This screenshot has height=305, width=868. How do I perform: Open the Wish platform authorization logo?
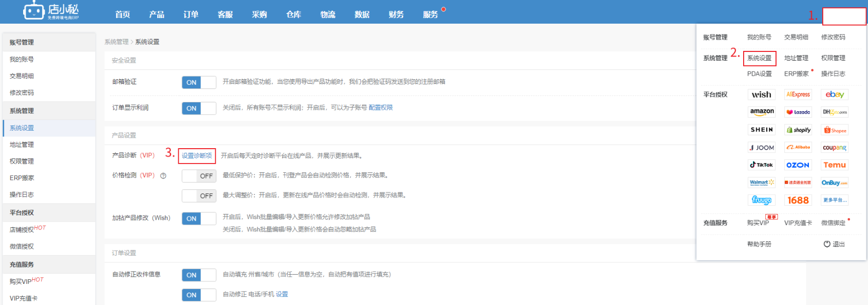pos(761,95)
